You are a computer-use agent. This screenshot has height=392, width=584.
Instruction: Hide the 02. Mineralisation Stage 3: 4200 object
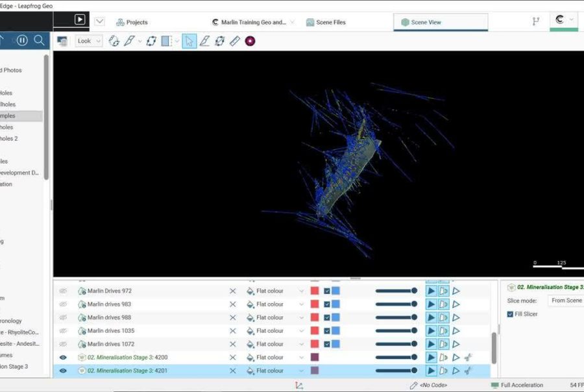click(x=62, y=357)
